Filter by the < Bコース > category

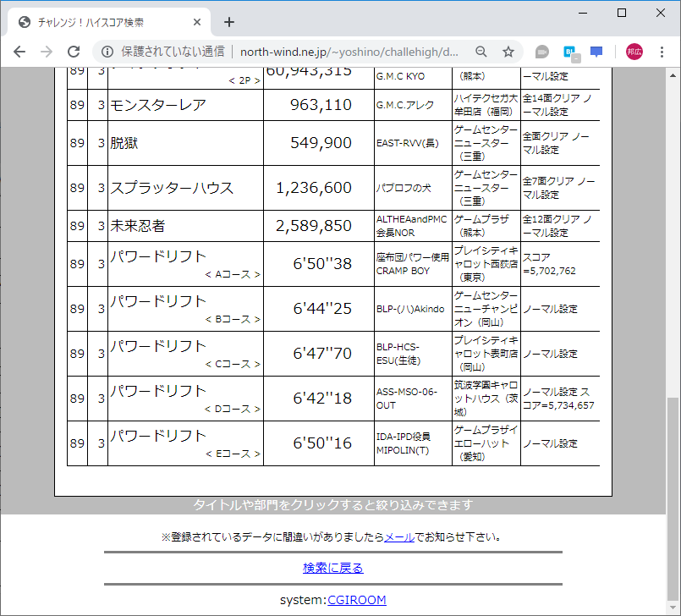[x=233, y=319]
